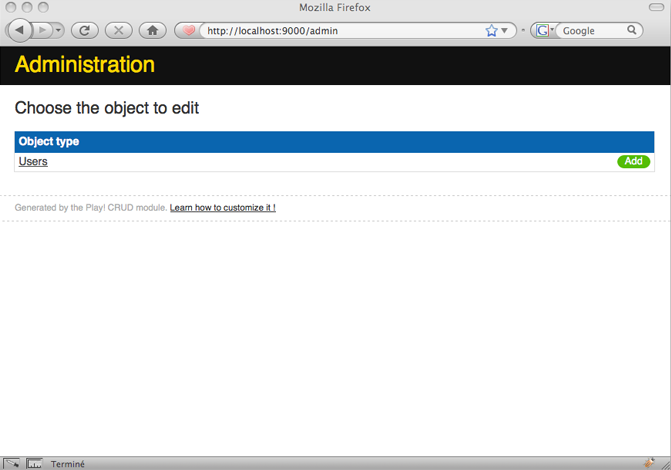Open the Learn how to customize link

[x=222, y=208]
